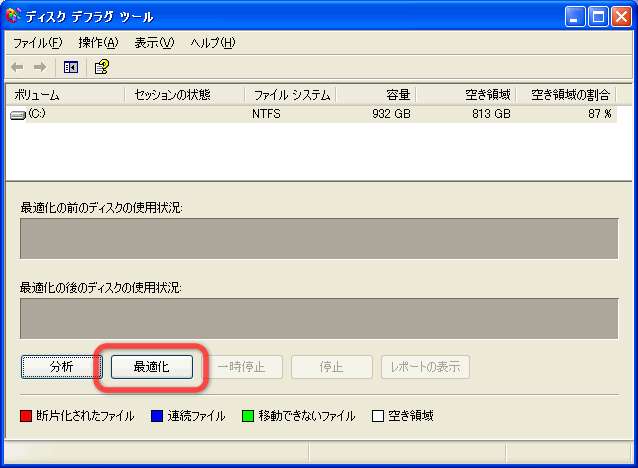Select the (C:) volume name
Screen dimensions: 638x468
click(x=37, y=113)
